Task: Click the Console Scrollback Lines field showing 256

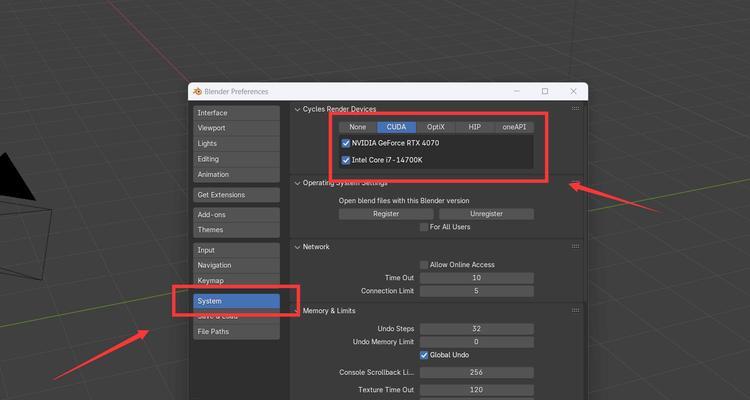Action: pos(476,372)
